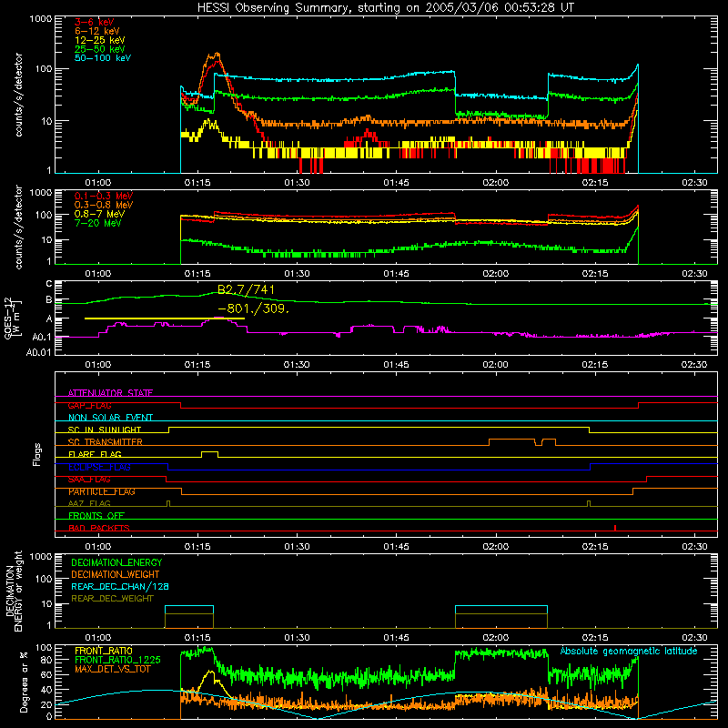Click the FRONTS_OFF flag label

96,515
